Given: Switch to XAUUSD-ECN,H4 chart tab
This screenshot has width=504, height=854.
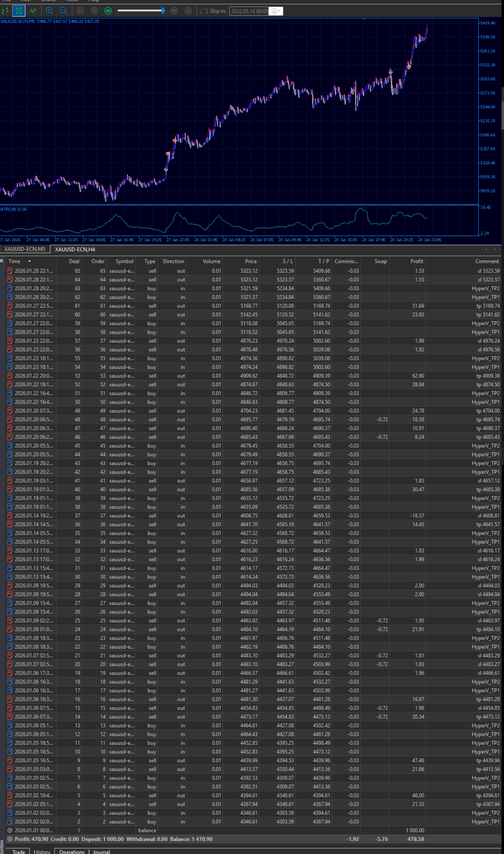Looking at the screenshot, I should [x=75, y=249].
